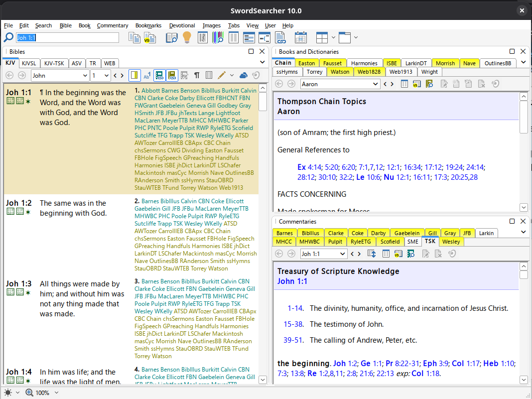Click the blue outlined text panel icon

(x=249, y=37)
